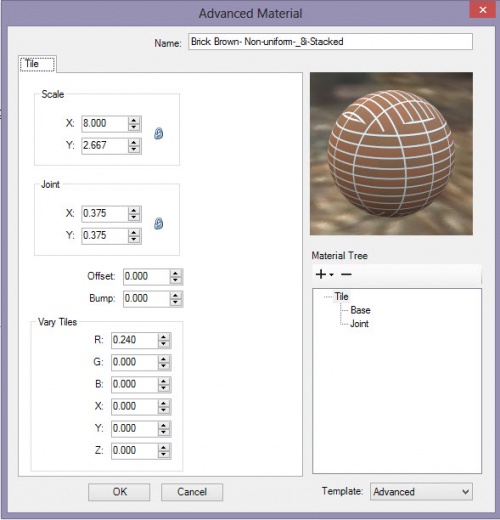Decrease Scale Y with down arrow
The width and height of the screenshot is (500, 520).
pyautogui.click(x=134, y=150)
